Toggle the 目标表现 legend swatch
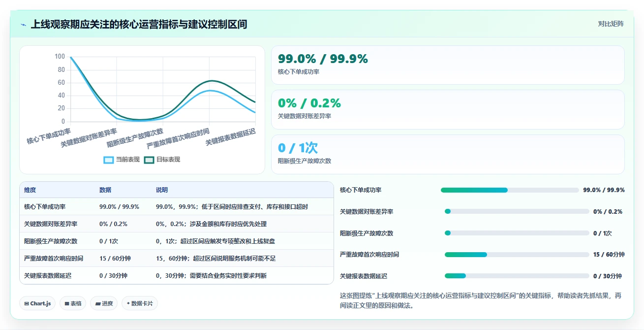Image resolution: width=644 pixels, height=330 pixels. [x=149, y=160]
